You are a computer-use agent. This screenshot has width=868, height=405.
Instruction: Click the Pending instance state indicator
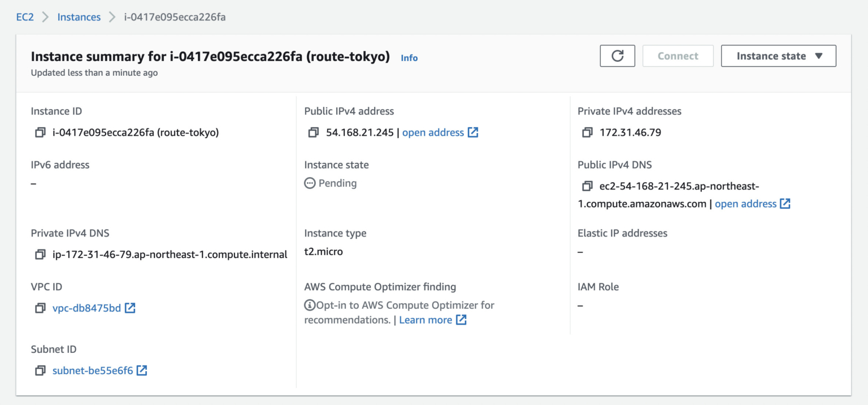coord(331,183)
